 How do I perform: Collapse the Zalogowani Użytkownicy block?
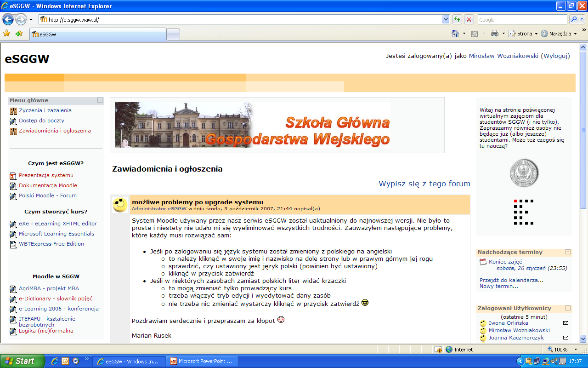pyautogui.click(x=568, y=308)
